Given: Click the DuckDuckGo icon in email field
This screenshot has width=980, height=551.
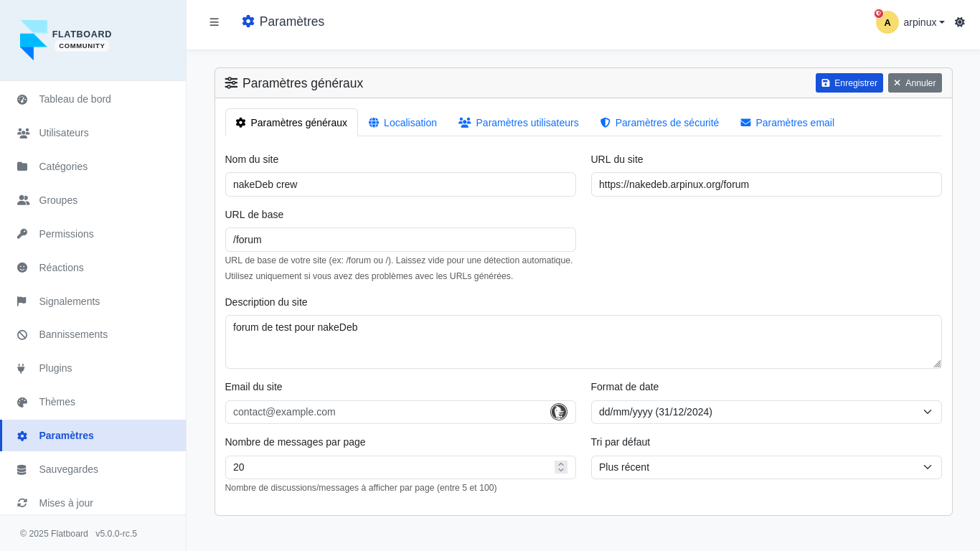Looking at the screenshot, I should (x=558, y=412).
